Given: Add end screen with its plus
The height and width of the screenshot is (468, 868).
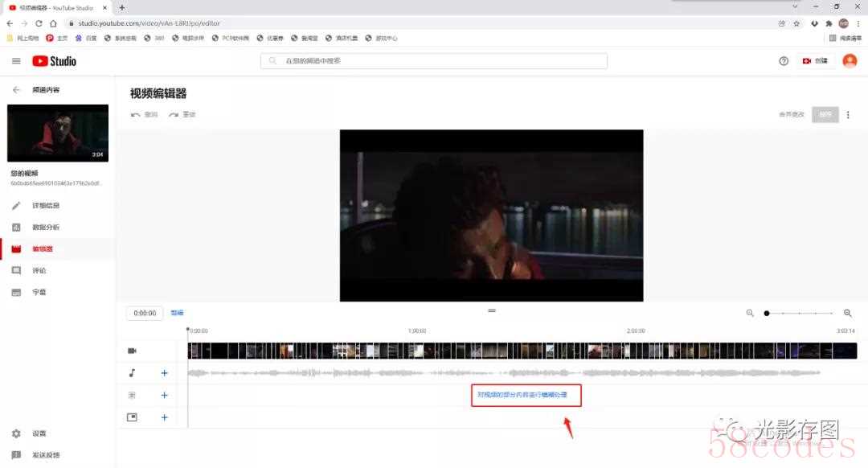Looking at the screenshot, I should 165,417.
